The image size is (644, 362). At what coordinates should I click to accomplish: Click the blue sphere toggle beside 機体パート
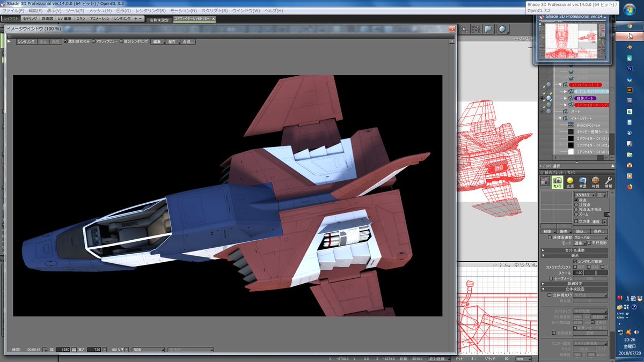[x=549, y=98]
